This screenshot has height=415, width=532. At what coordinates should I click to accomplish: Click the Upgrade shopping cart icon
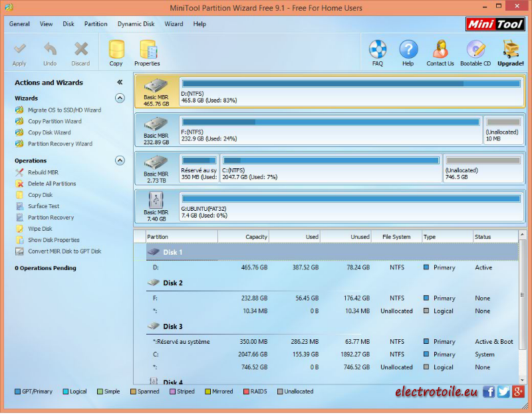coord(511,49)
